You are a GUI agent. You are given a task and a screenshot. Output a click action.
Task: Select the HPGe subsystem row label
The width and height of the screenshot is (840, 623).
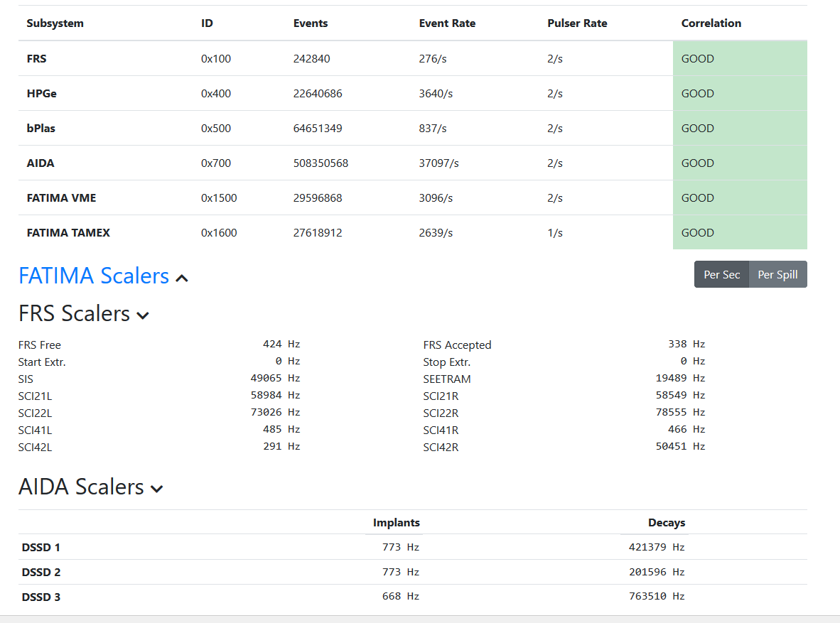[x=42, y=93]
